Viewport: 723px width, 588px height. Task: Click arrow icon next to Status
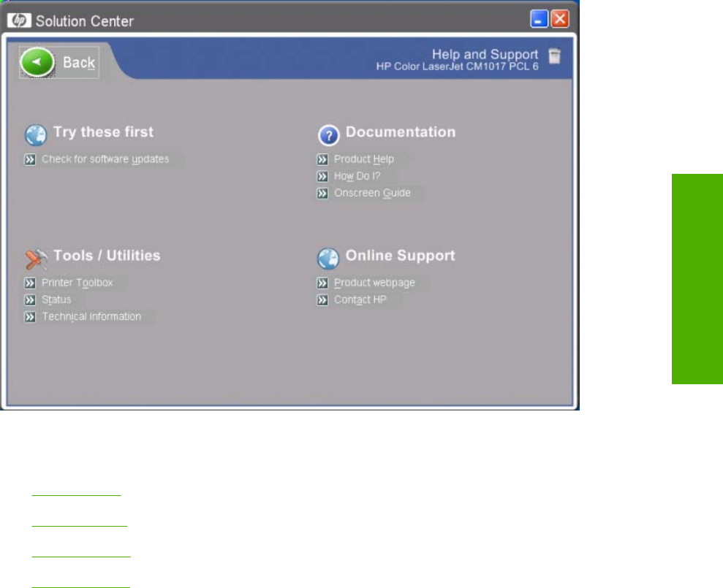(30, 300)
